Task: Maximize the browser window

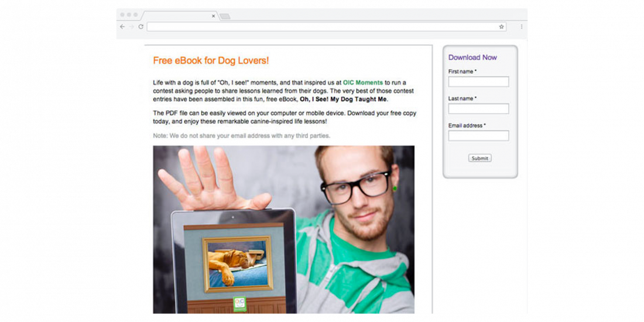Action: (x=136, y=15)
